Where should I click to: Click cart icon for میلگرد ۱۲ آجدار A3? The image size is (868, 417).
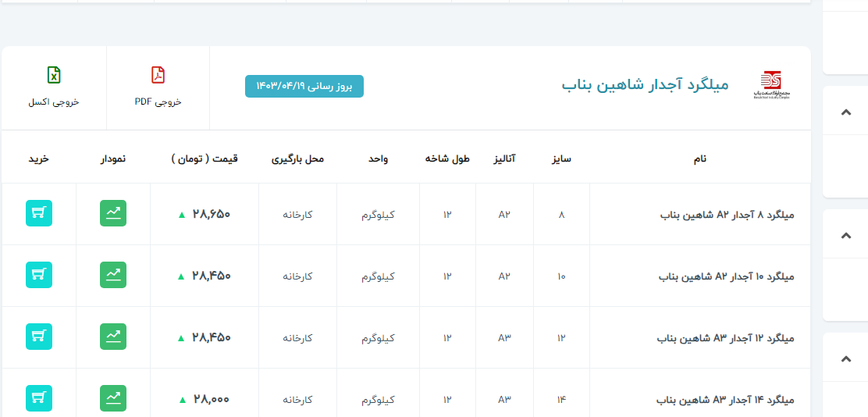pyautogui.click(x=39, y=337)
